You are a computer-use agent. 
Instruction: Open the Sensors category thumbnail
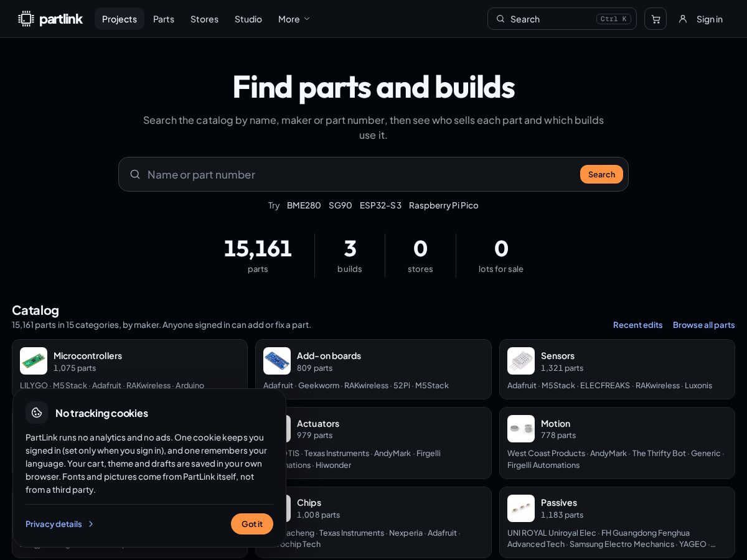click(521, 361)
